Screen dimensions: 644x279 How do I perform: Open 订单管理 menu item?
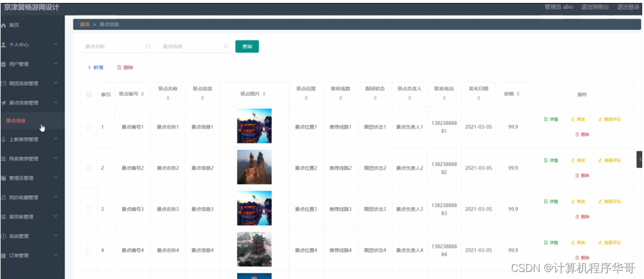[x=32, y=255]
